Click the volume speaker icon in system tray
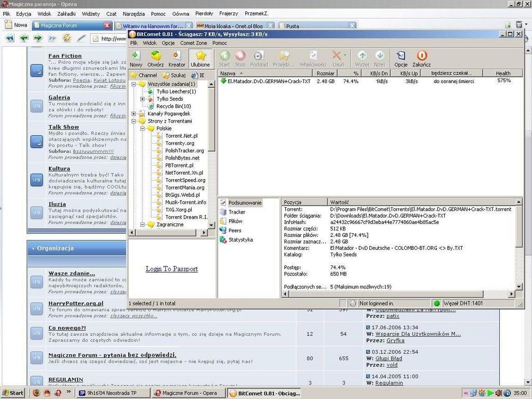 (498, 393)
